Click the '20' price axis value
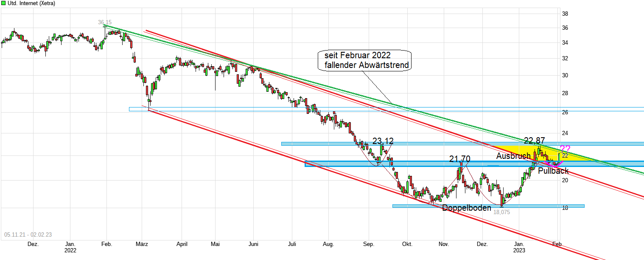Image resolution: width=644 pixels, height=260 pixels. coord(565,180)
